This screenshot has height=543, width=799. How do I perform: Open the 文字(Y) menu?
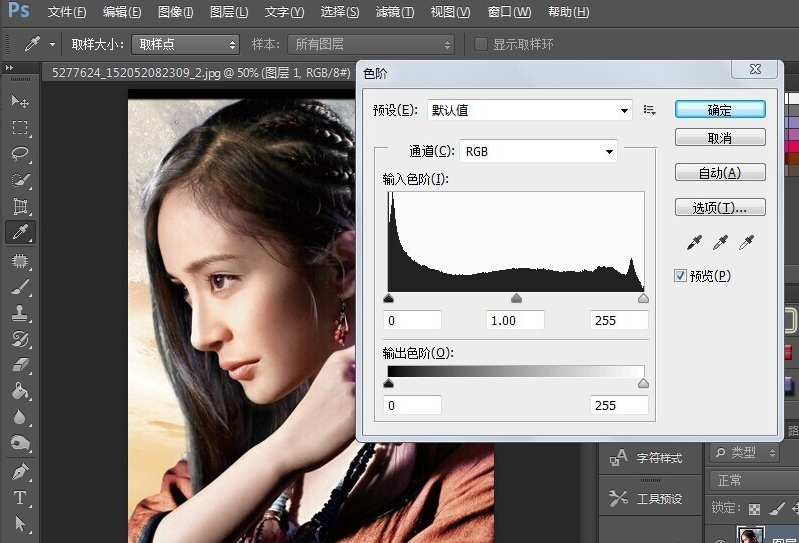click(x=284, y=12)
